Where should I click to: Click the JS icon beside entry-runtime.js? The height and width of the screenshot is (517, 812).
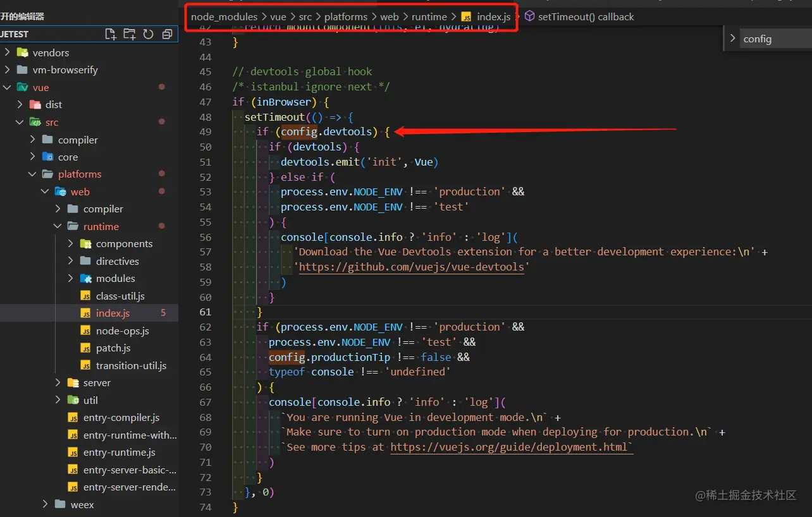[x=73, y=453]
